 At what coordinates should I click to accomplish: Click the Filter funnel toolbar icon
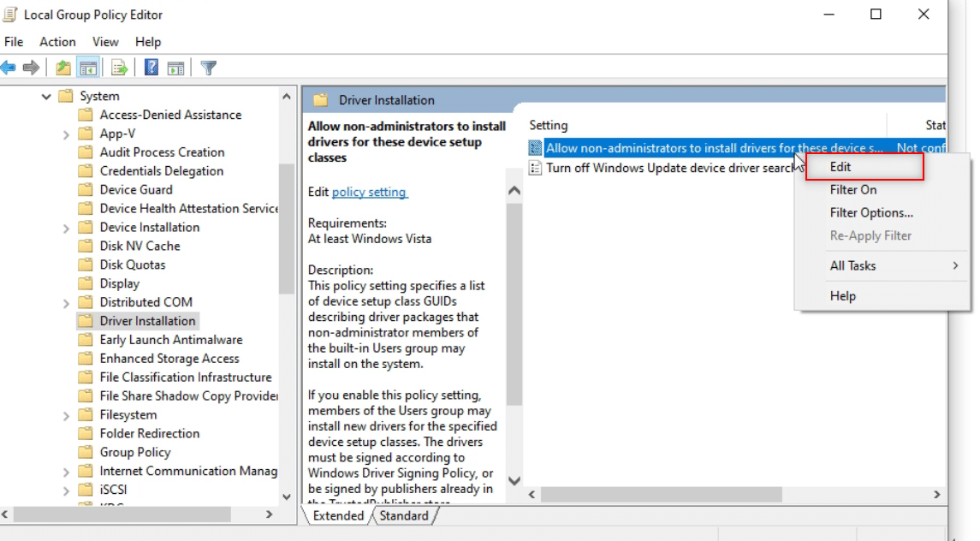click(x=209, y=68)
